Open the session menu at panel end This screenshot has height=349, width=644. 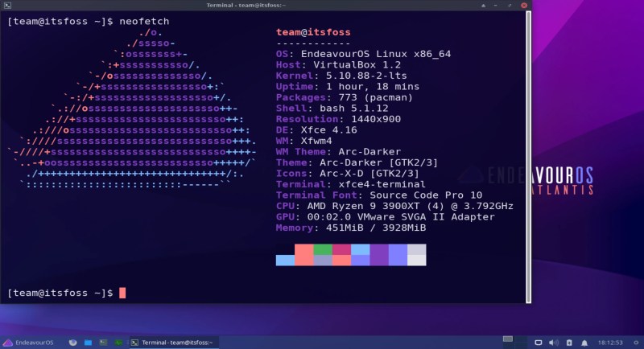pos(636,342)
